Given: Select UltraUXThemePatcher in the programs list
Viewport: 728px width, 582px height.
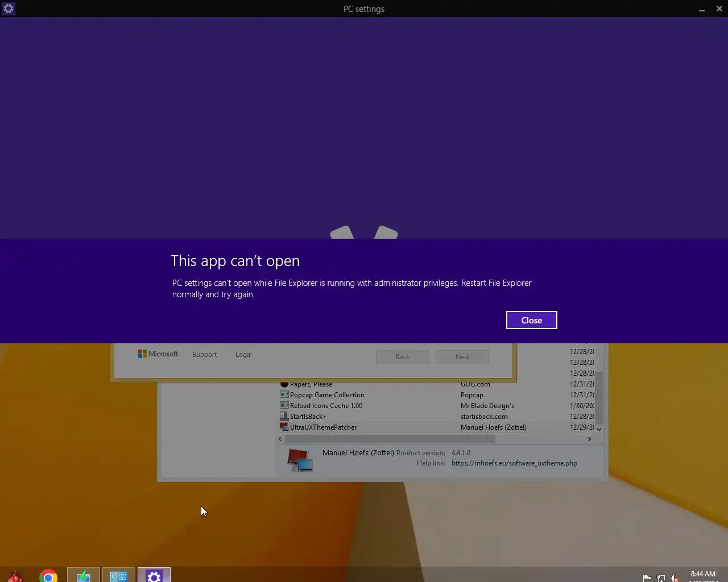Looking at the screenshot, I should [x=323, y=427].
